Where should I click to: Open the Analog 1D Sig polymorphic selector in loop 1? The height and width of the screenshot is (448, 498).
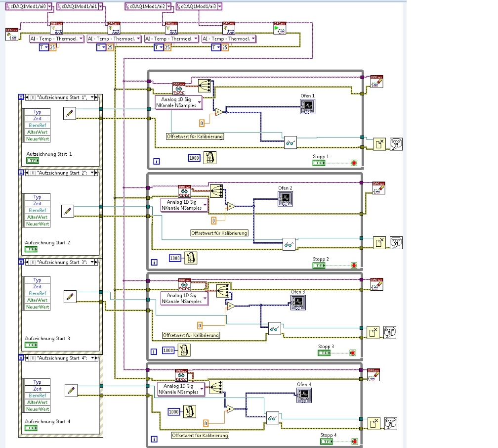(178, 102)
